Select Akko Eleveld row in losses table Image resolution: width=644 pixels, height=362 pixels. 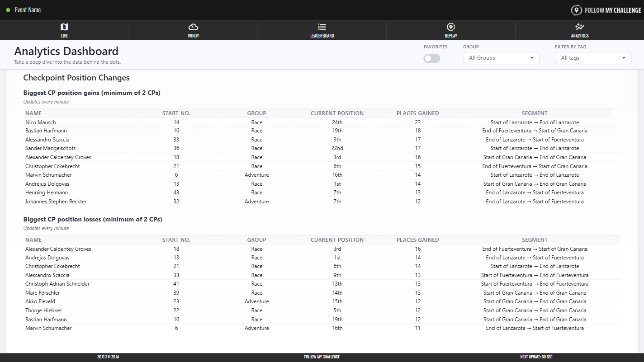pos(40,301)
